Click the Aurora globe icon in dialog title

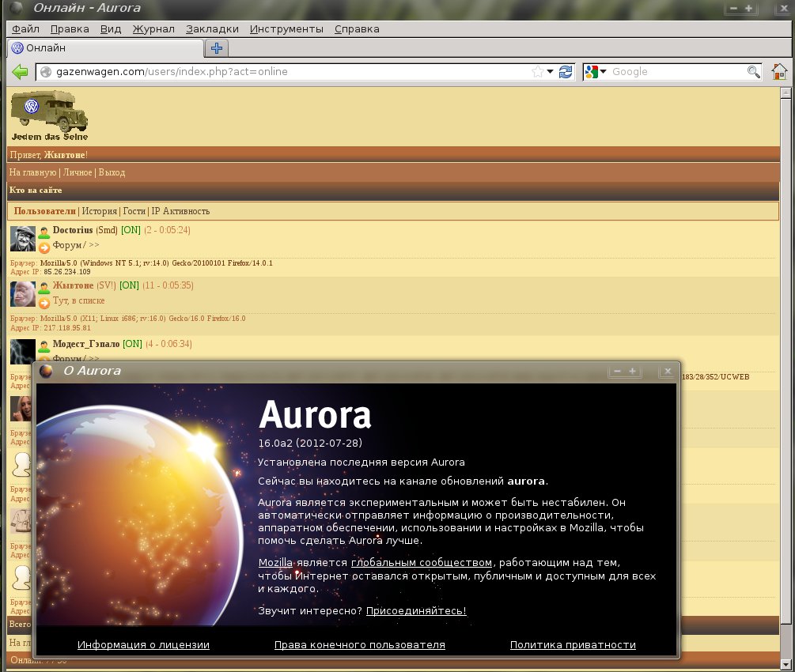[46, 371]
